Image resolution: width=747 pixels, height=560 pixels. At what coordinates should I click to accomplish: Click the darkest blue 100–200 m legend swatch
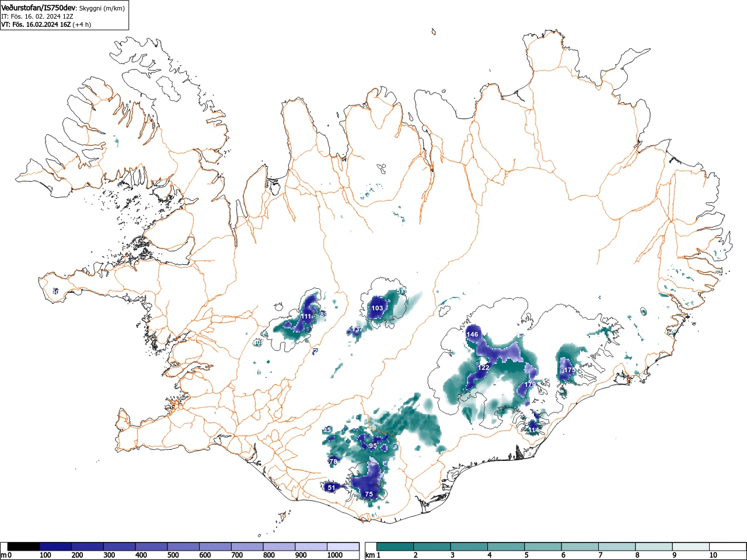tap(55, 547)
